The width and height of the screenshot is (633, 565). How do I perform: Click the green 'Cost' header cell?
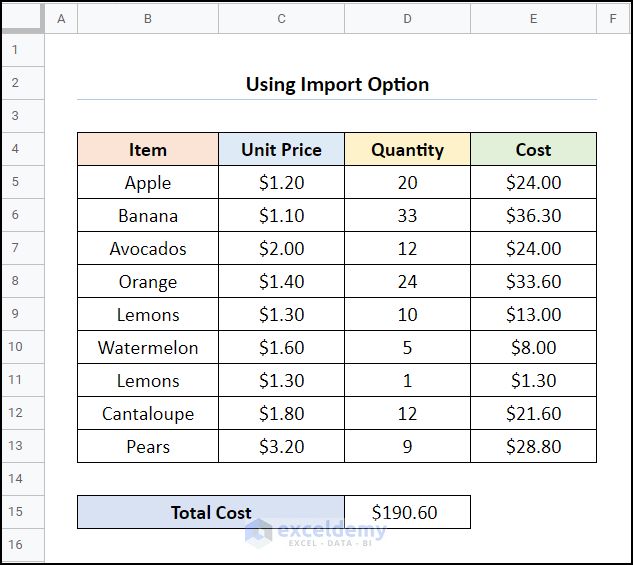(x=533, y=150)
